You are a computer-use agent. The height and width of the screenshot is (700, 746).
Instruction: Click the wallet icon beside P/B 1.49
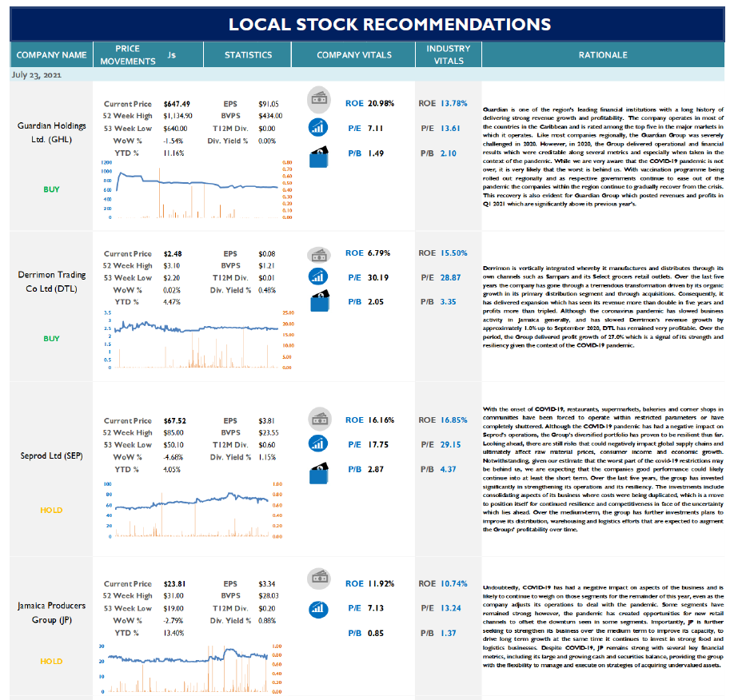(x=319, y=157)
